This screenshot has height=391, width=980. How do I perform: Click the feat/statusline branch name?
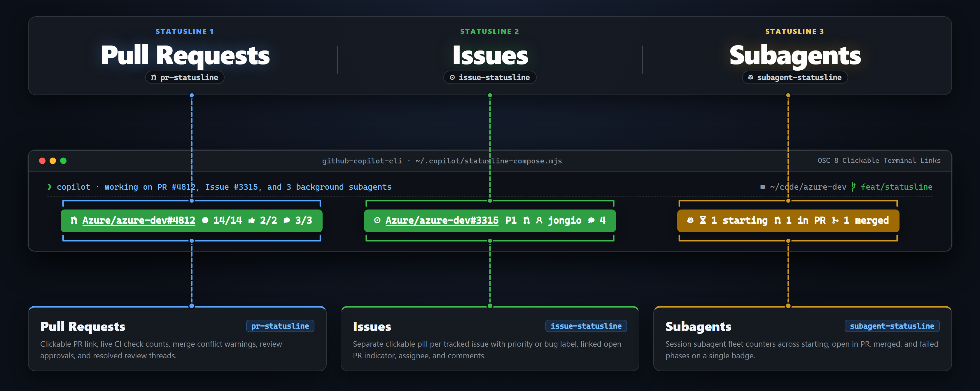click(896, 187)
